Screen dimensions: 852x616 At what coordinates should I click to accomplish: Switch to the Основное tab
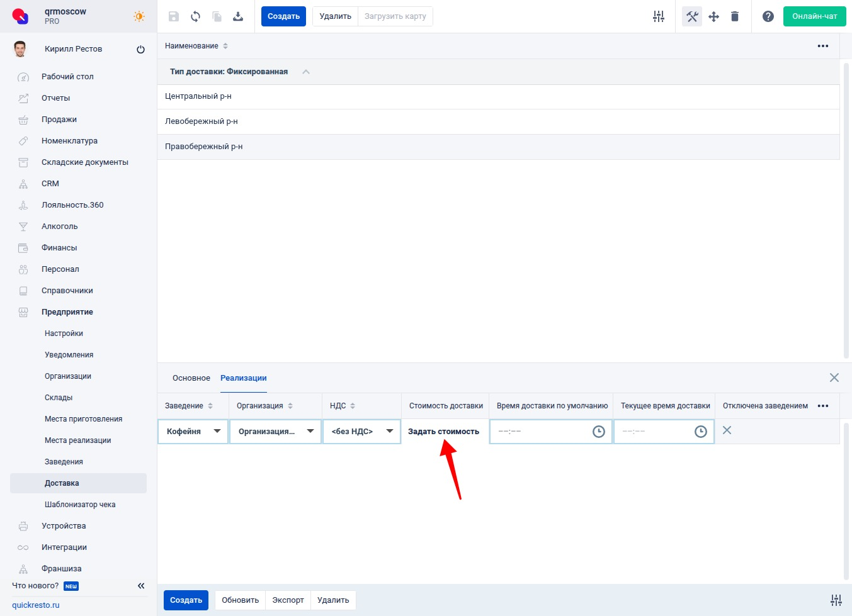[x=191, y=378]
